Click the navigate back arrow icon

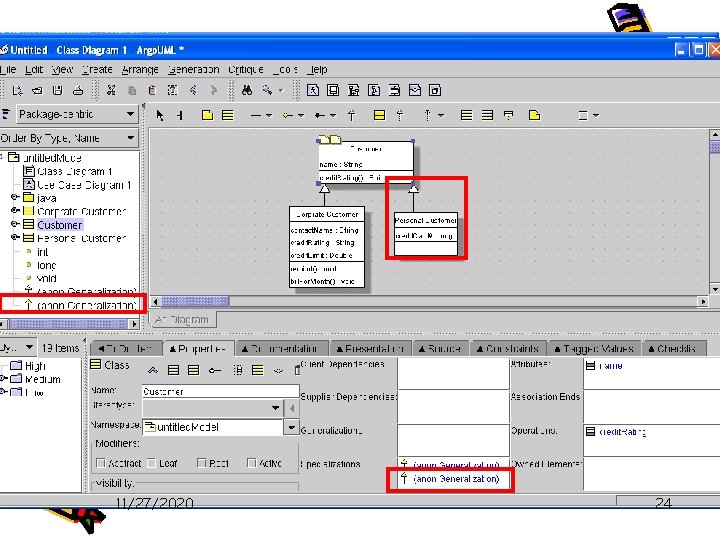point(193,90)
